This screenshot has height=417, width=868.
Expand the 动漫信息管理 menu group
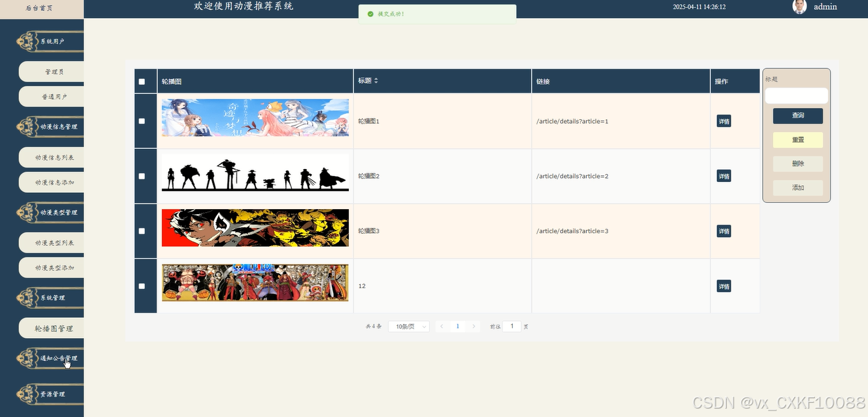[x=49, y=127]
